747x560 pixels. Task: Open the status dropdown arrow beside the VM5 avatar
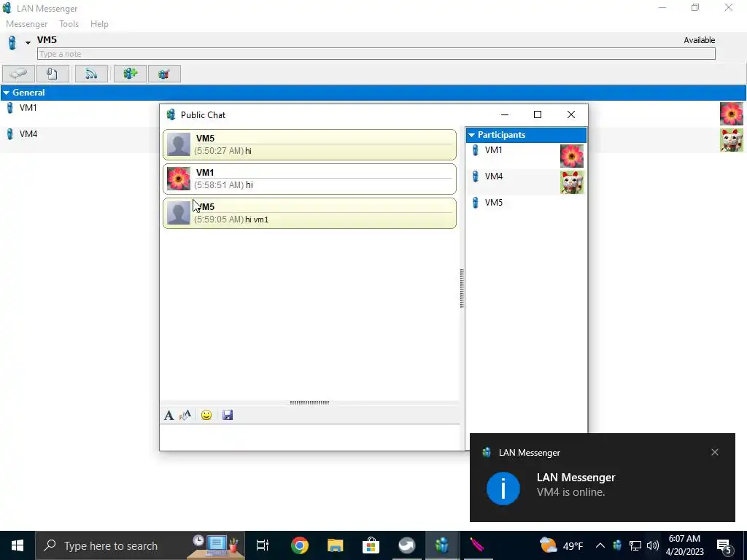28,43
